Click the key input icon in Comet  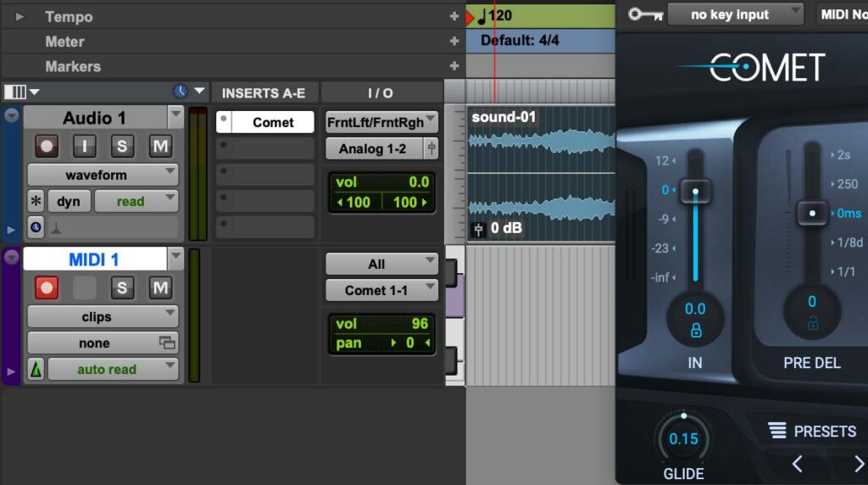pyautogui.click(x=645, y=14)
